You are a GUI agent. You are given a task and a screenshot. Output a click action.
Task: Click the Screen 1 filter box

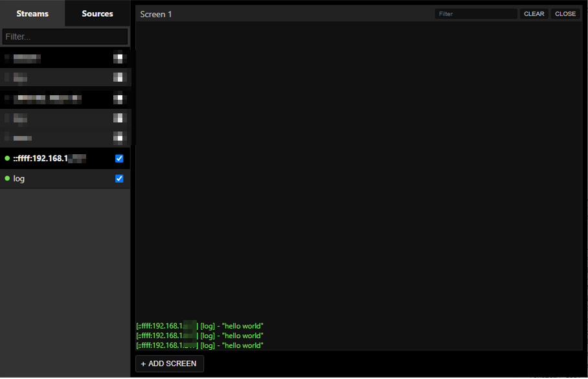point(476,14)
